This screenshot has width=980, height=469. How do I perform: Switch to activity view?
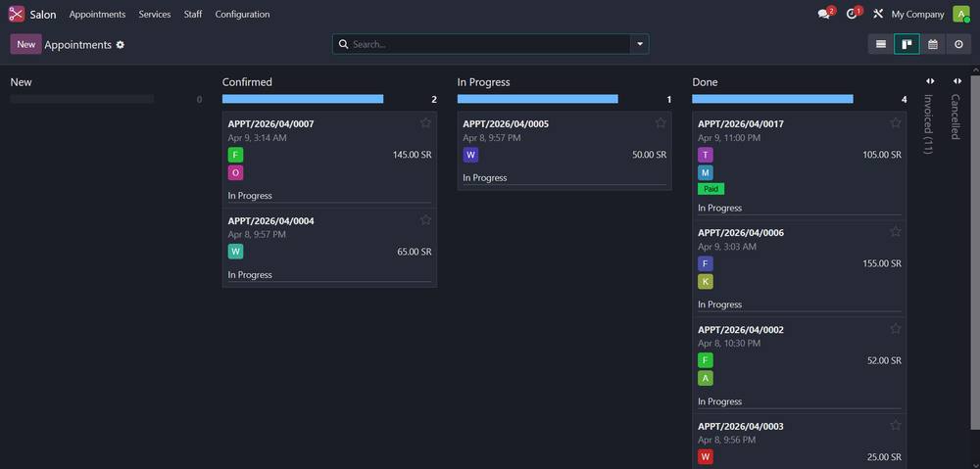click(x=958, y=44)
